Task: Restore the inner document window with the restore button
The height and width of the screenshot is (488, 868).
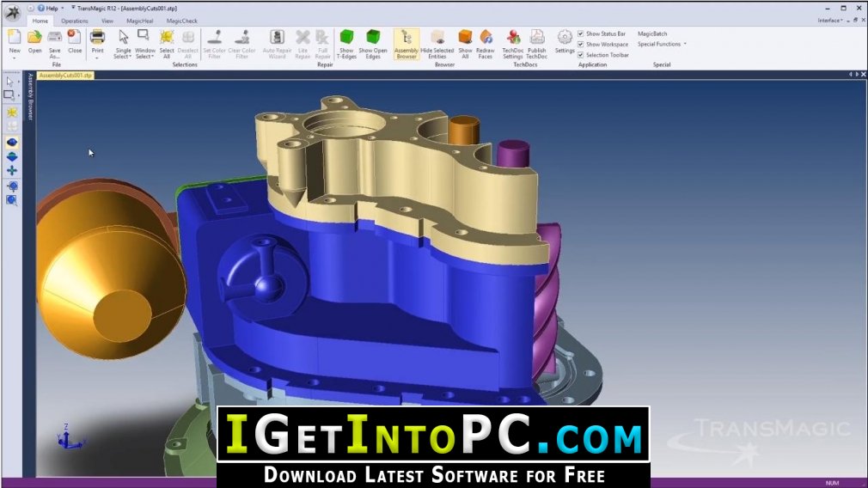Action: pyautogui.click(x=856, y=21)
